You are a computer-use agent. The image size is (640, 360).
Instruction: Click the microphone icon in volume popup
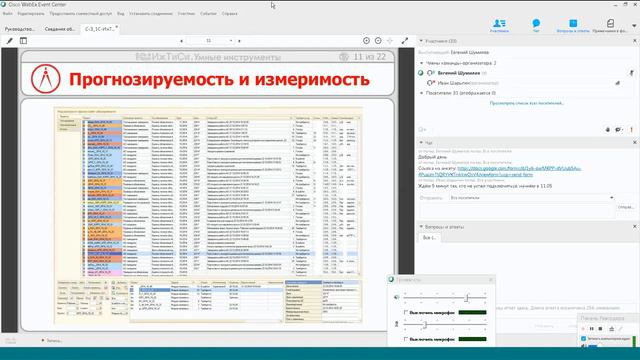point(396,324)
